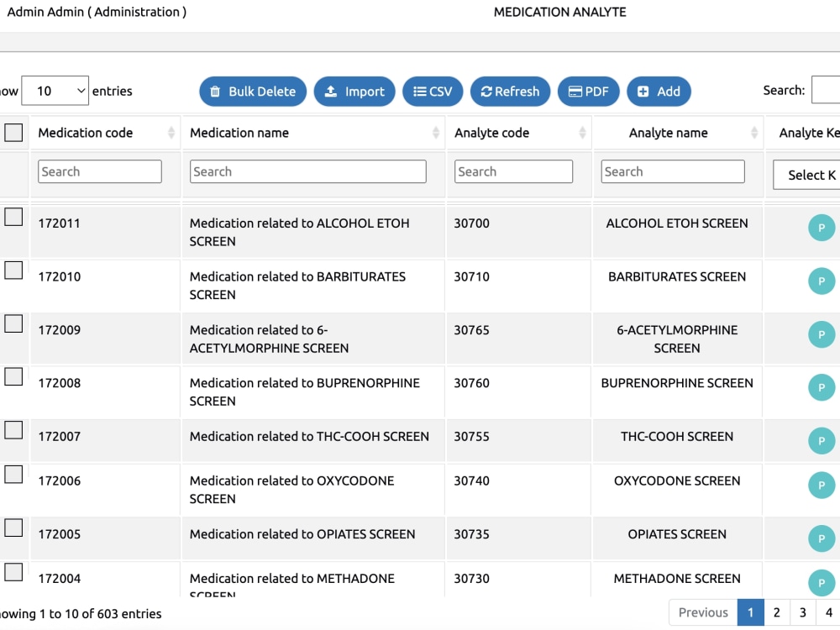Click the P badge for METHADONE SCREEN
840x630 pixels.
click(822, 583)
